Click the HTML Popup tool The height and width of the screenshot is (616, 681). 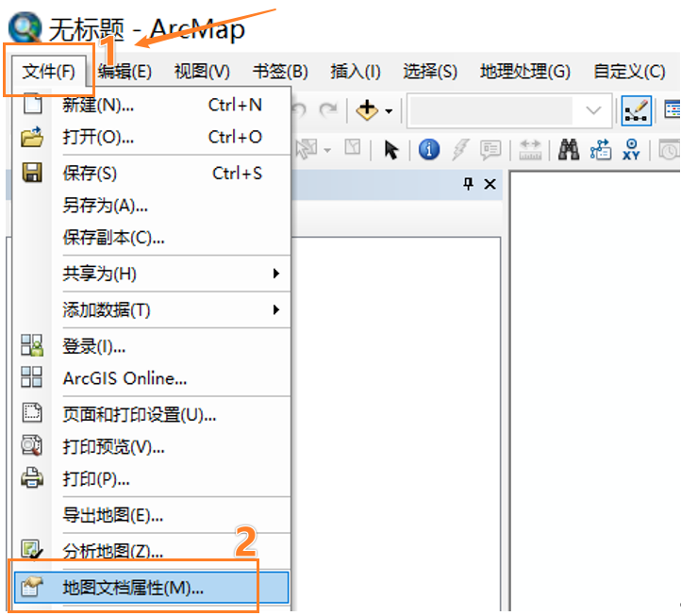tap(490, 149)
